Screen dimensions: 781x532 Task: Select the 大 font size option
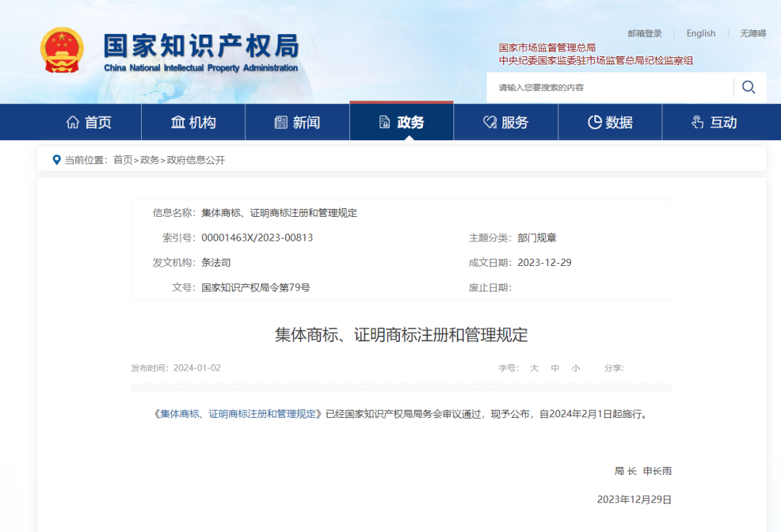534,368
